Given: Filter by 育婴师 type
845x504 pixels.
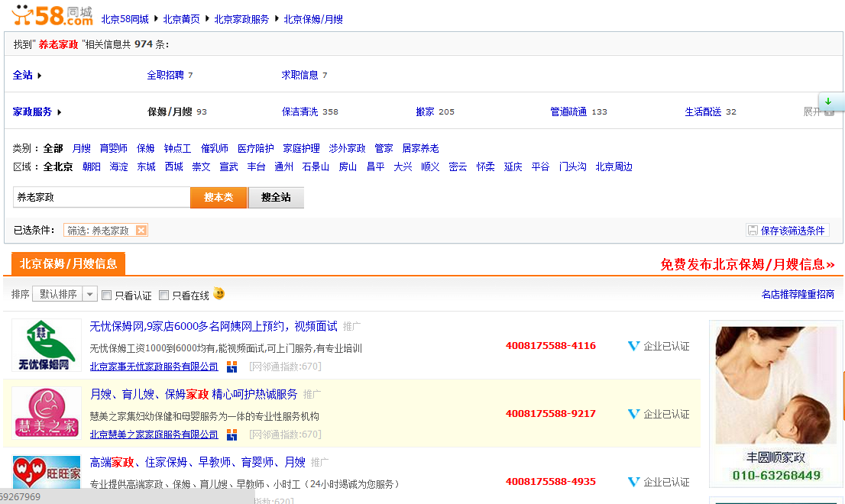Looking at the screenshot, I should tap(114, 148).
